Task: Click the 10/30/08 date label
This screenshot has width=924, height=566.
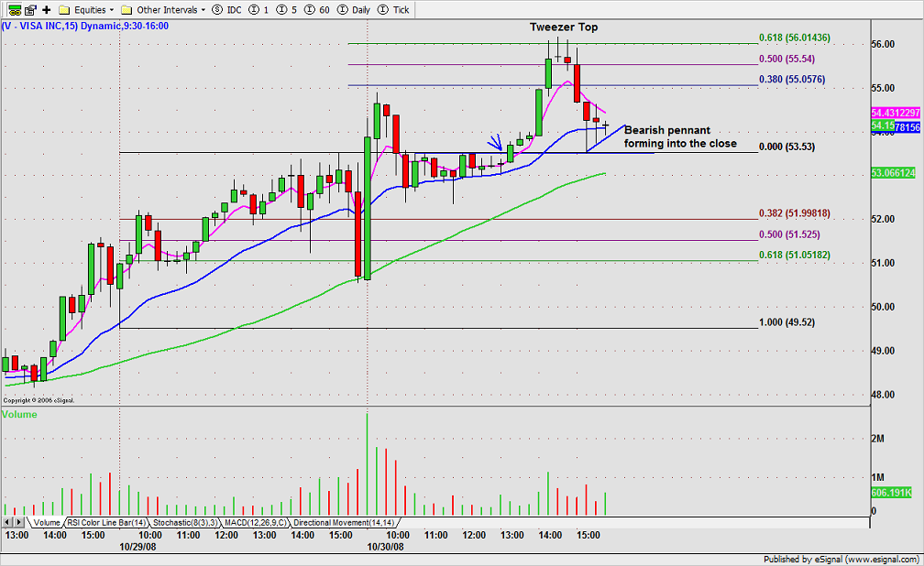Action: point(385,547)
